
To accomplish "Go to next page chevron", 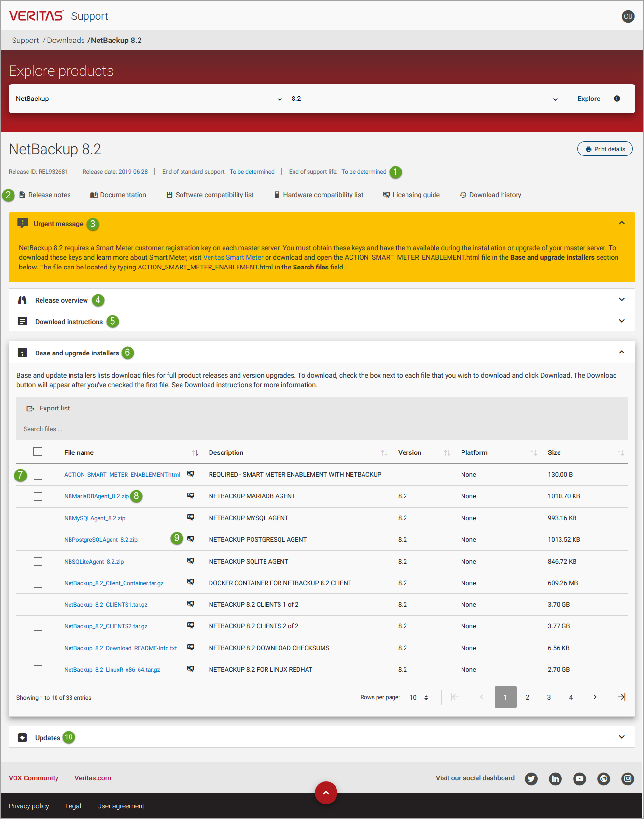I will 595,697.
